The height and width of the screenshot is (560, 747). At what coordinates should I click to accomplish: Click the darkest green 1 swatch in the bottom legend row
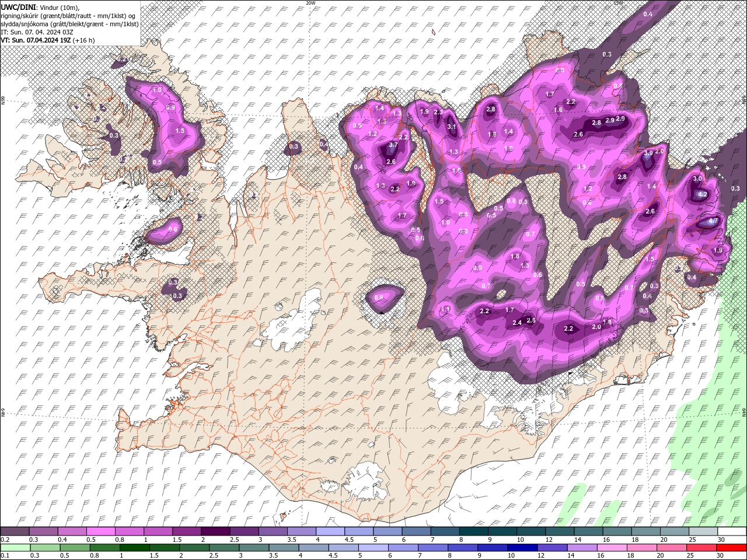tap(134, 548)
